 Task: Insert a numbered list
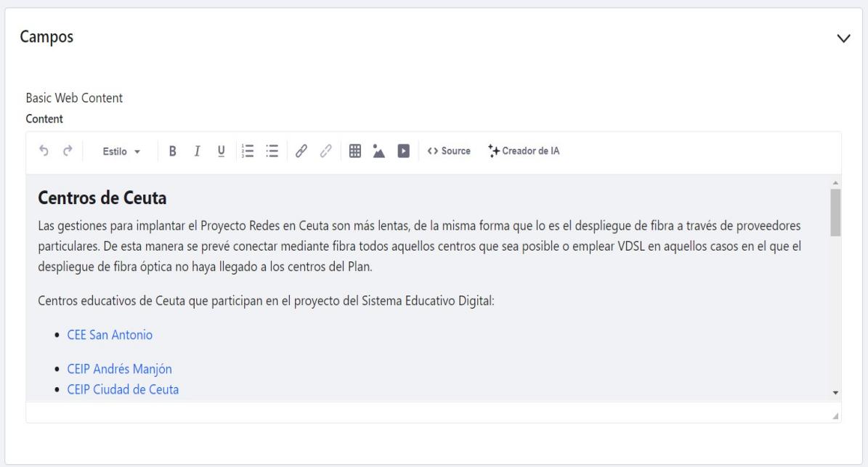pos(248,151)
